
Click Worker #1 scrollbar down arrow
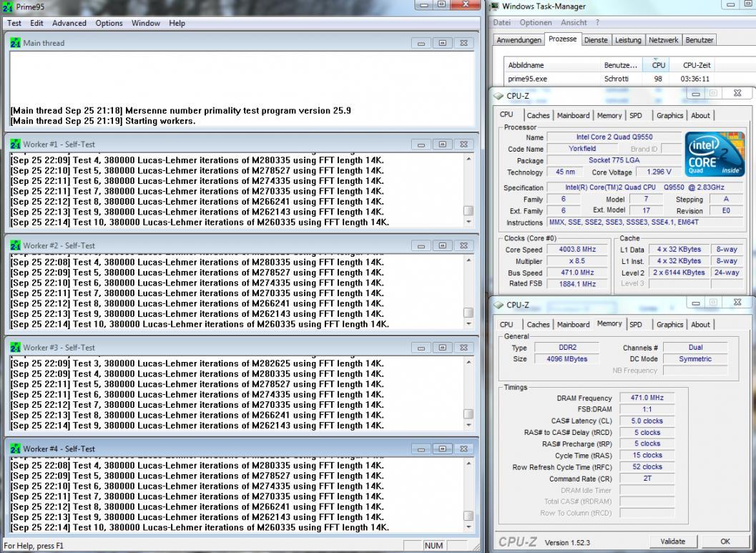[x=468, y=222]
